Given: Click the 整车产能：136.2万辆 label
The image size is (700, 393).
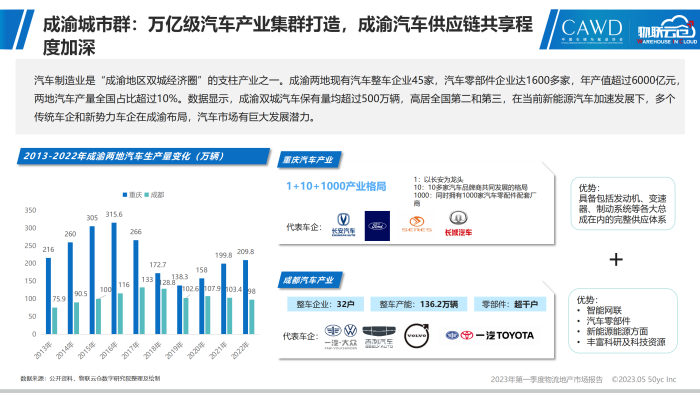Looking at the screenshot, I should 419,304.
